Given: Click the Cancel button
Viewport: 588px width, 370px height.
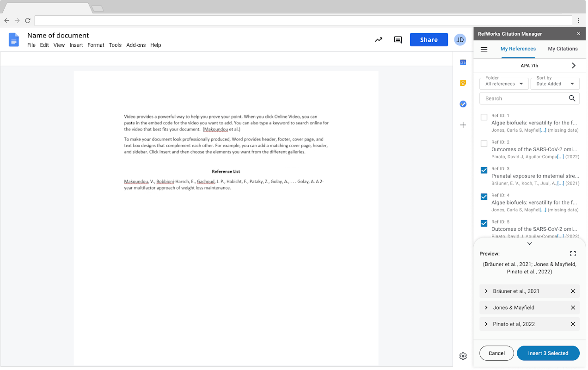Looking at the screenshot, I should coord(496,353).
